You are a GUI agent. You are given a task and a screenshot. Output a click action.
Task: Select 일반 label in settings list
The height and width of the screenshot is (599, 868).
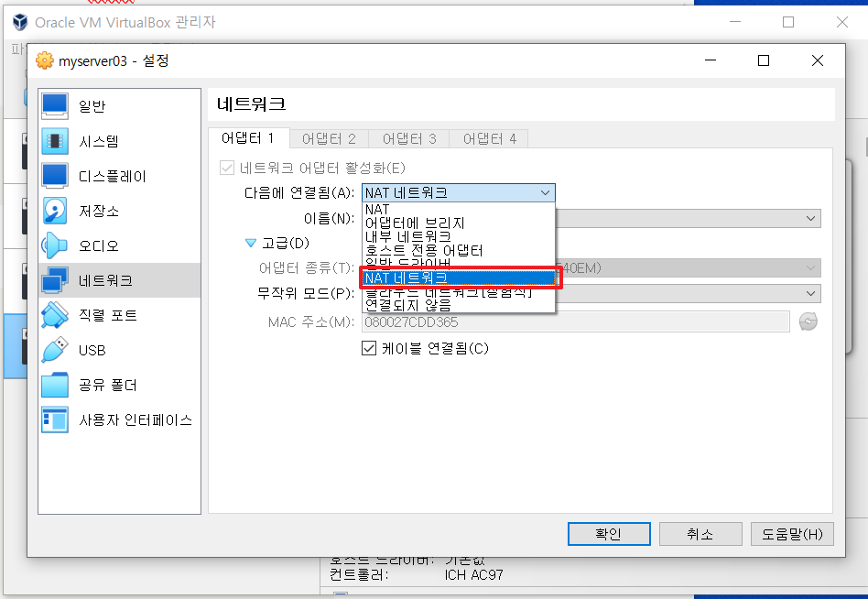pos(92,105)
